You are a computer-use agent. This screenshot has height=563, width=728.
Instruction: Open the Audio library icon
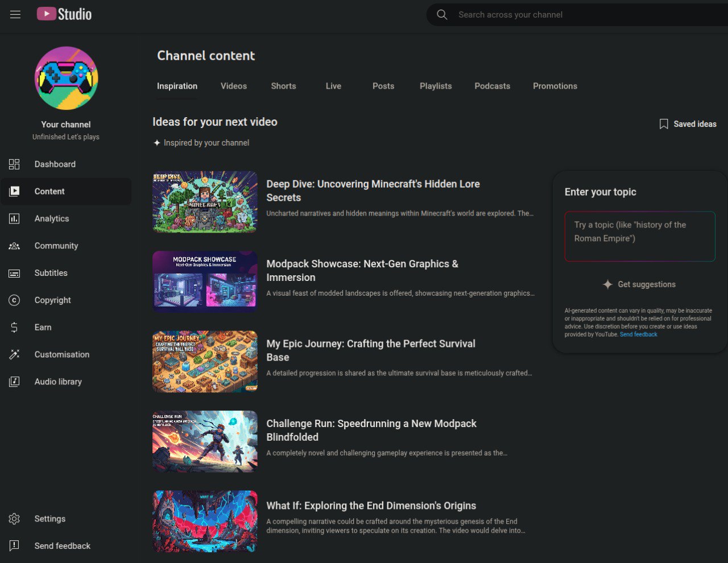coord(14,382)
